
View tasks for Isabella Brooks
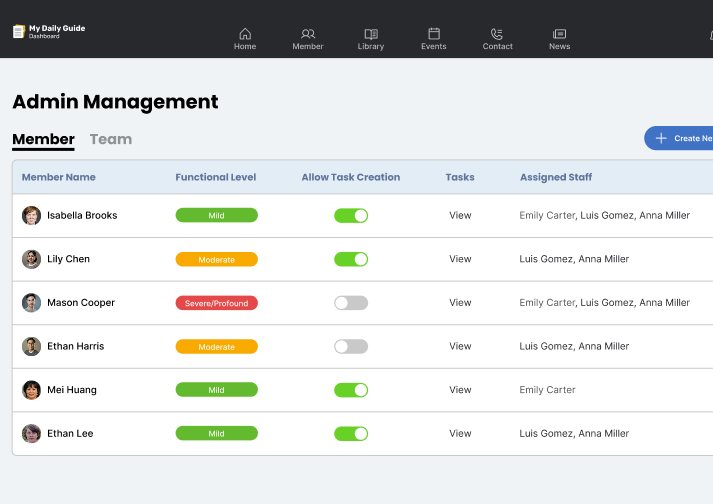pos(460,216)
